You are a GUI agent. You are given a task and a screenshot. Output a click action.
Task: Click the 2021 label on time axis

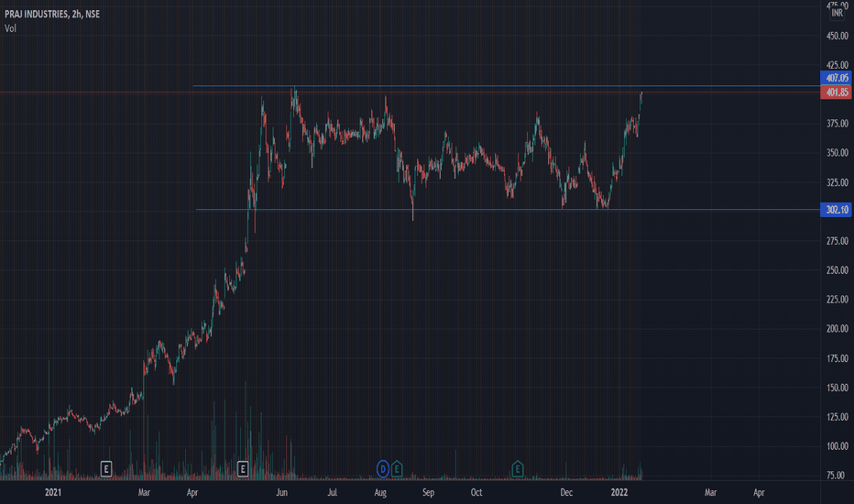(53, 493)
